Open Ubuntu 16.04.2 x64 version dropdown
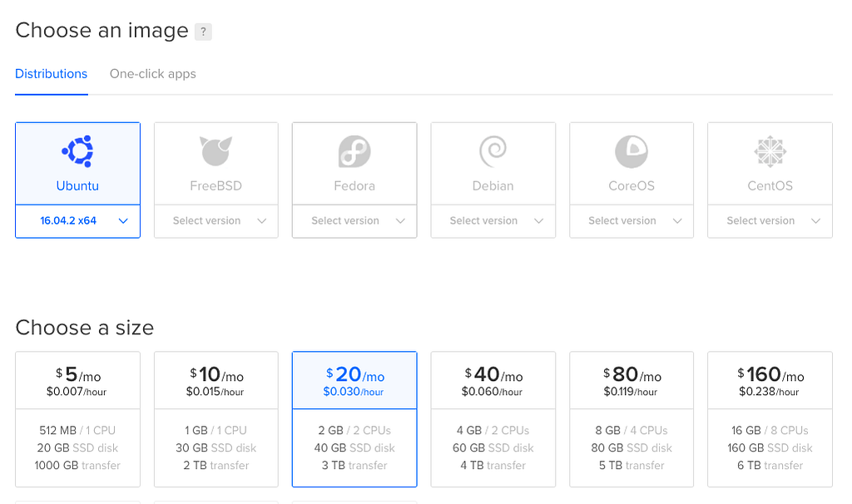This screenshot has height=504, width=852. [77, 221]
